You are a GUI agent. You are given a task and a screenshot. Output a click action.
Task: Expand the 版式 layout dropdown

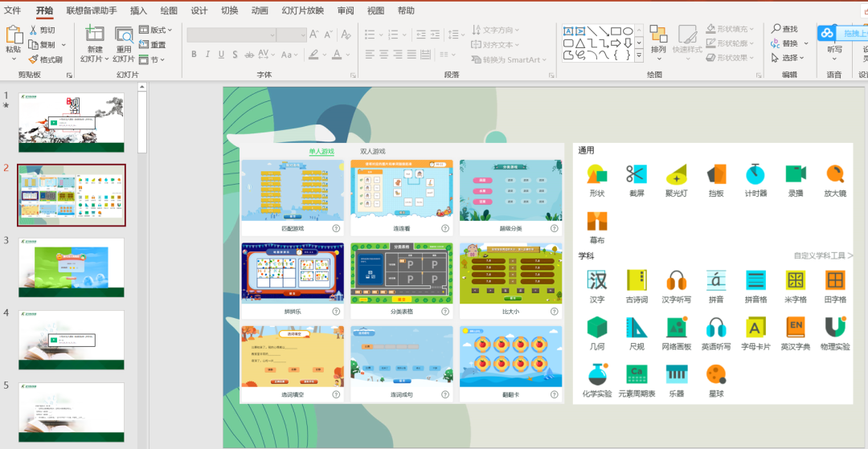point(156,30)
